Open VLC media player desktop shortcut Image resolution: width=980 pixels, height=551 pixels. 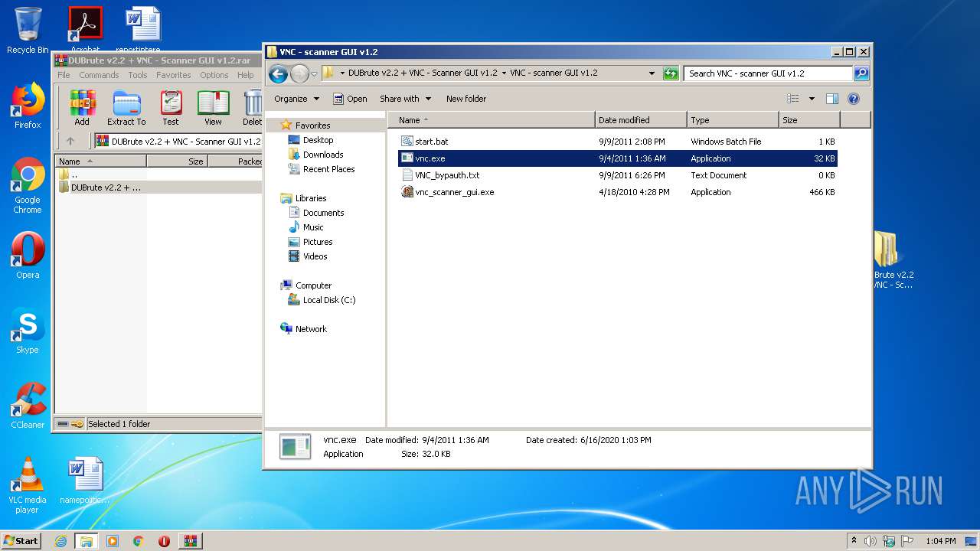pyautogui.click(x=28, y=485)
